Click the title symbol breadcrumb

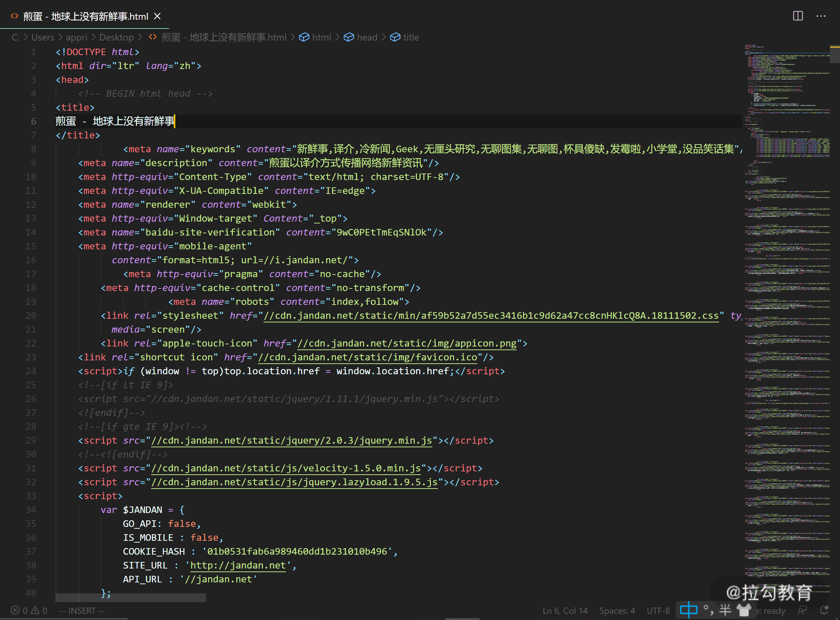(411, 37)
